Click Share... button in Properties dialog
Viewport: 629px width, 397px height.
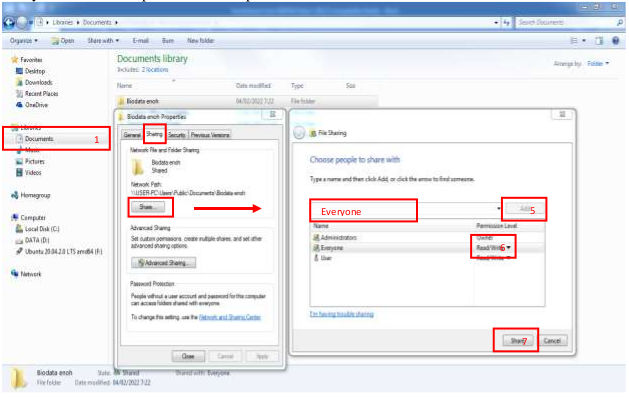[148, 207]
